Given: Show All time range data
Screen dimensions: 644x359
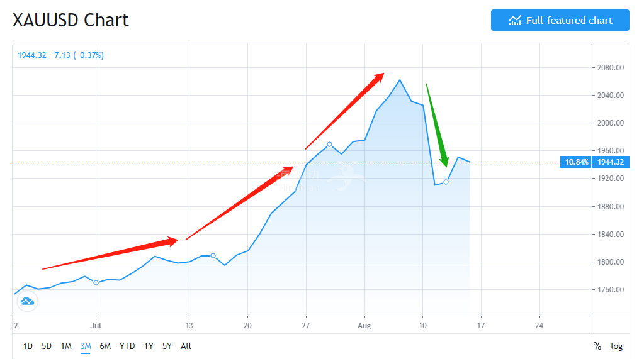Looking at the screenshot, I should tap(186, 346).
